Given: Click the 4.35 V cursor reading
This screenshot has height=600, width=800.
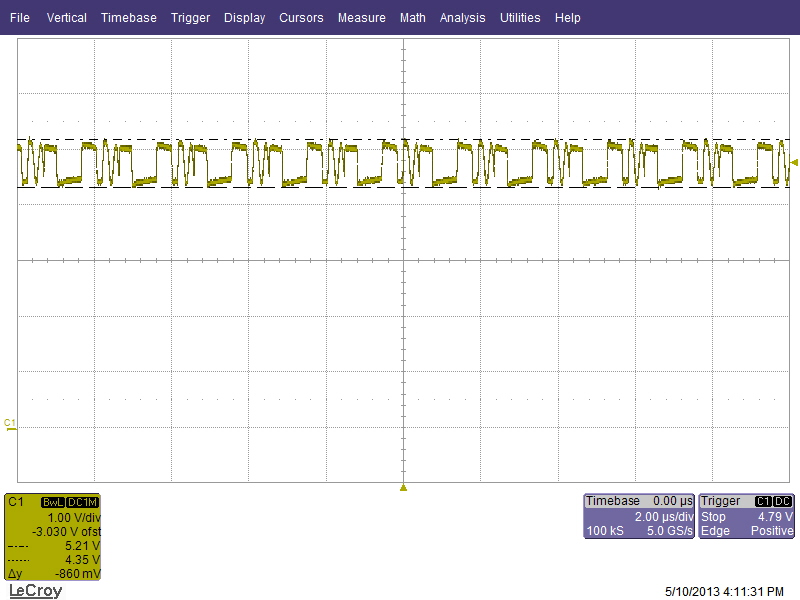Looking at the screenshot, I should coord(82,560).
